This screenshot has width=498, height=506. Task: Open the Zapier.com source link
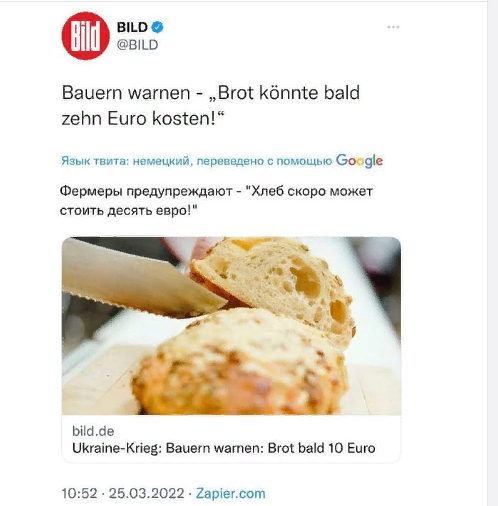tap(230, 493)
